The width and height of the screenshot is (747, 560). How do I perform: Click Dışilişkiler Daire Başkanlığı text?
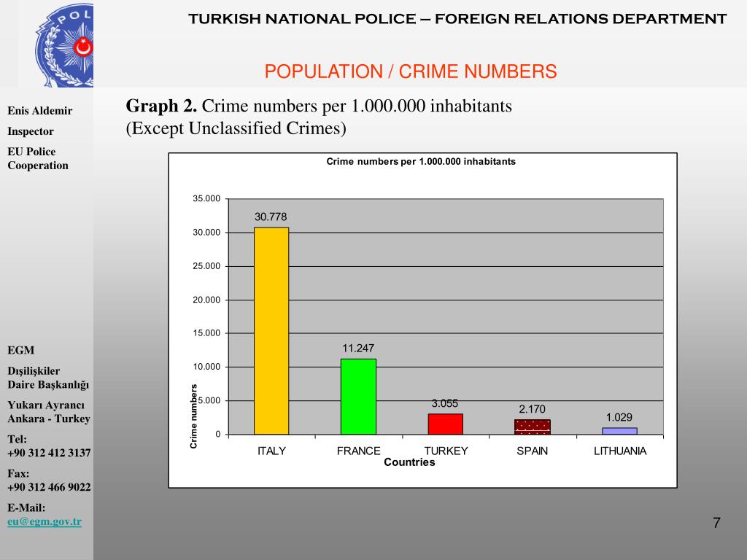[x=48, y=378]
